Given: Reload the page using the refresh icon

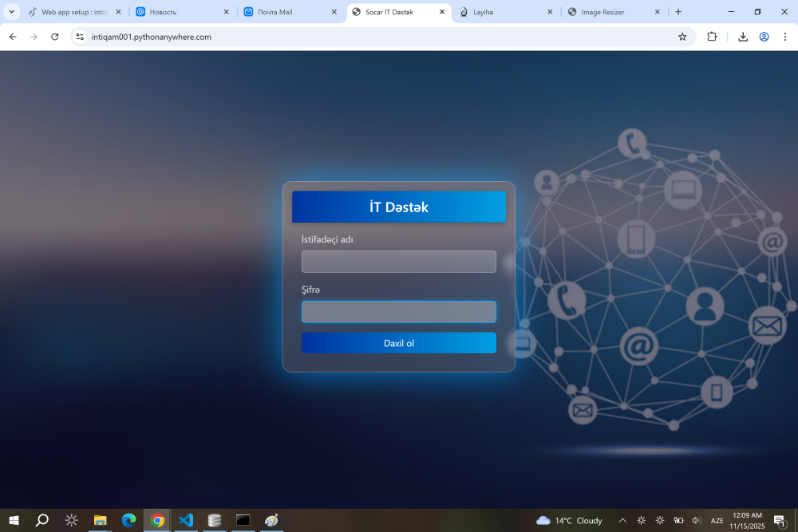Looking at the screenshot, I should (x=54, y=37).
